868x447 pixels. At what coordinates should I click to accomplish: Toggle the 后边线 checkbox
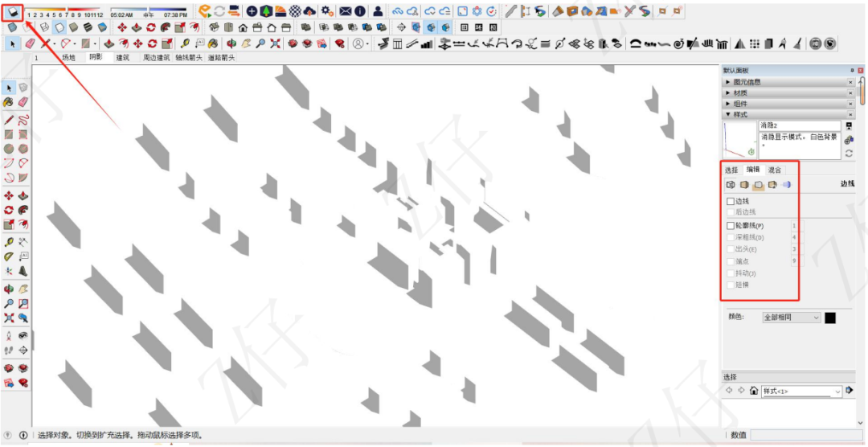730,211
